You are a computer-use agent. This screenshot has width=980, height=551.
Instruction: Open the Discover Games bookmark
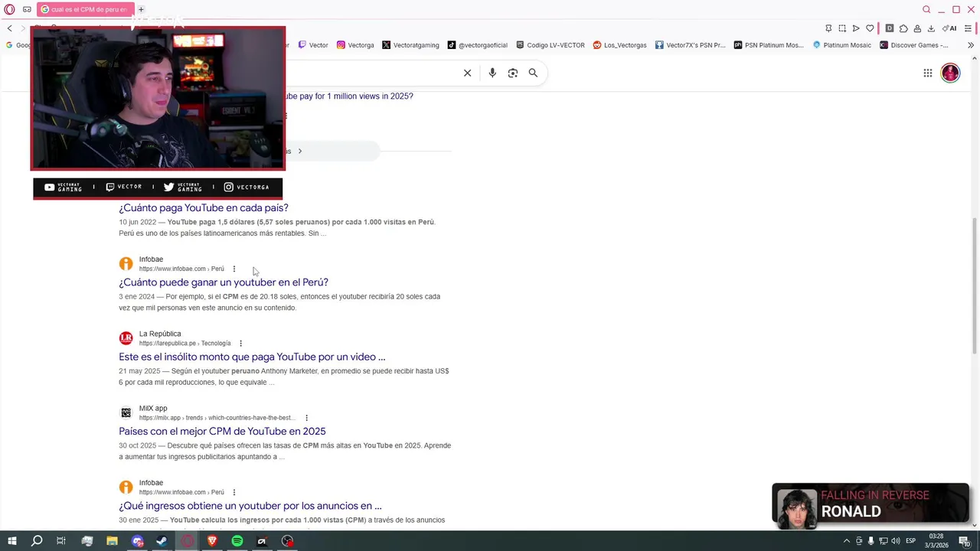(x=914, y=45)
